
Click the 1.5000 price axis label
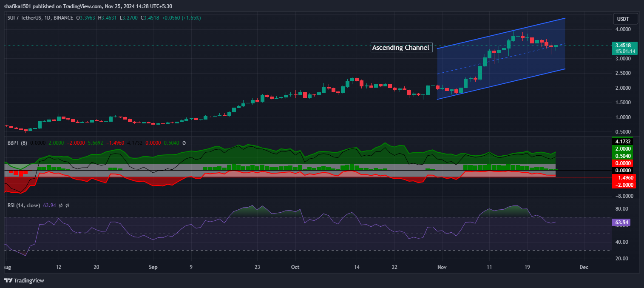click(x=623, y=103)
